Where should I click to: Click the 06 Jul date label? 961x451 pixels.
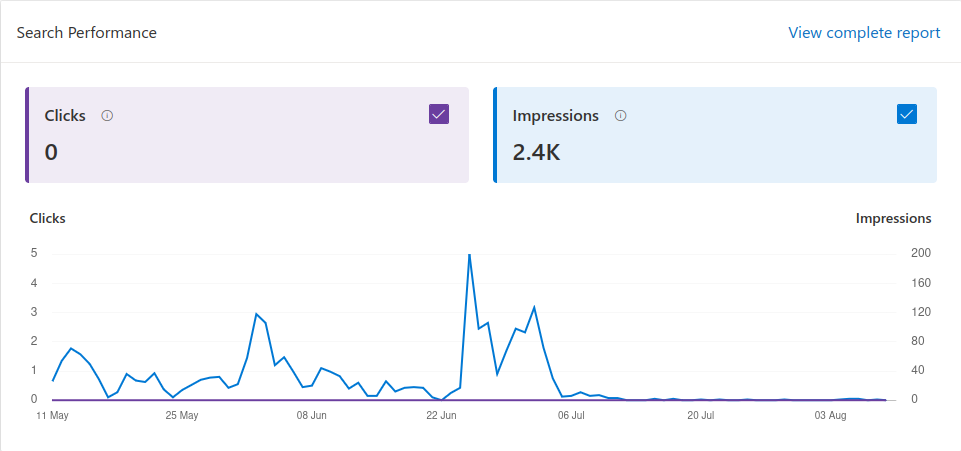(x=571, y=415)
